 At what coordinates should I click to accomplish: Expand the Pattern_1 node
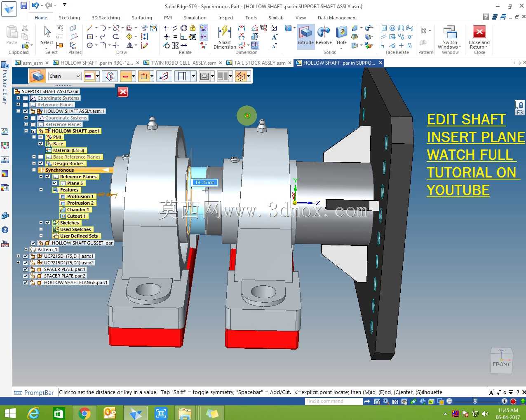26,250
